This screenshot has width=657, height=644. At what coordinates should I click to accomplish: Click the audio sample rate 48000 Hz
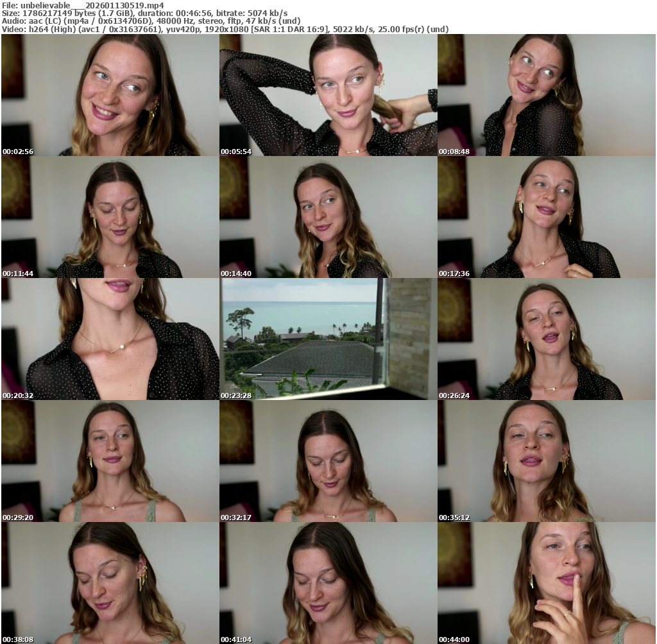[x=175, y=21]
